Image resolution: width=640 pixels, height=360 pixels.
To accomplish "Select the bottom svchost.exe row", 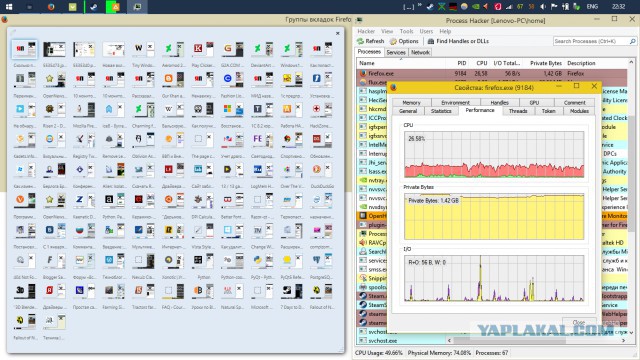I will pos(402,340).
